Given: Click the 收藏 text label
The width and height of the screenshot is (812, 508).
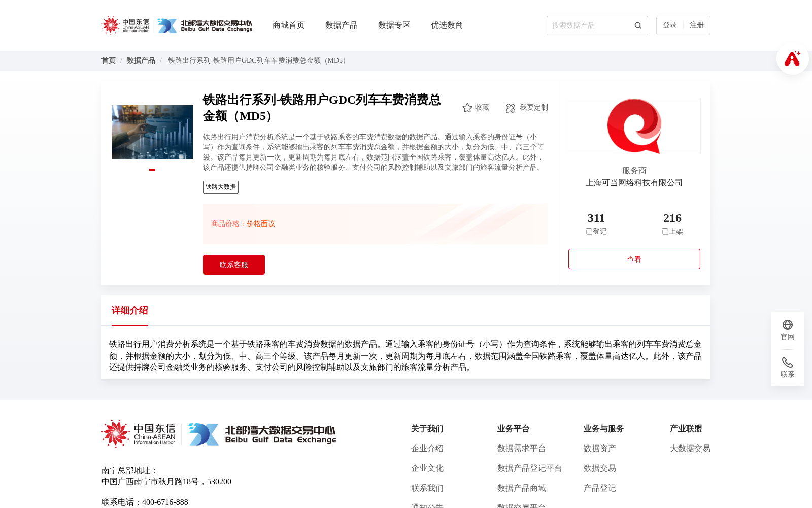Looking at the screenshot, I should click(x=482, y=108).
